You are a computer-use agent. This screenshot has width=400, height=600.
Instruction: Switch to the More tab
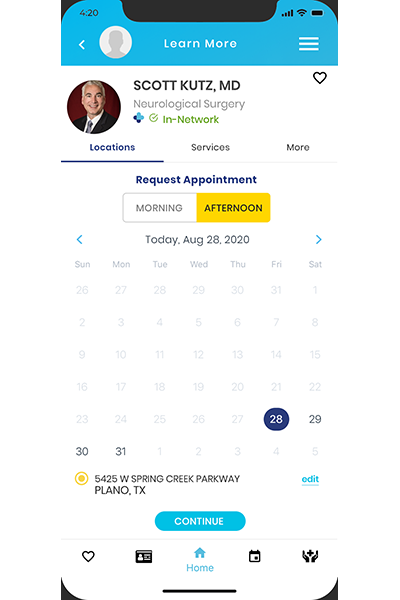(298, 147)
